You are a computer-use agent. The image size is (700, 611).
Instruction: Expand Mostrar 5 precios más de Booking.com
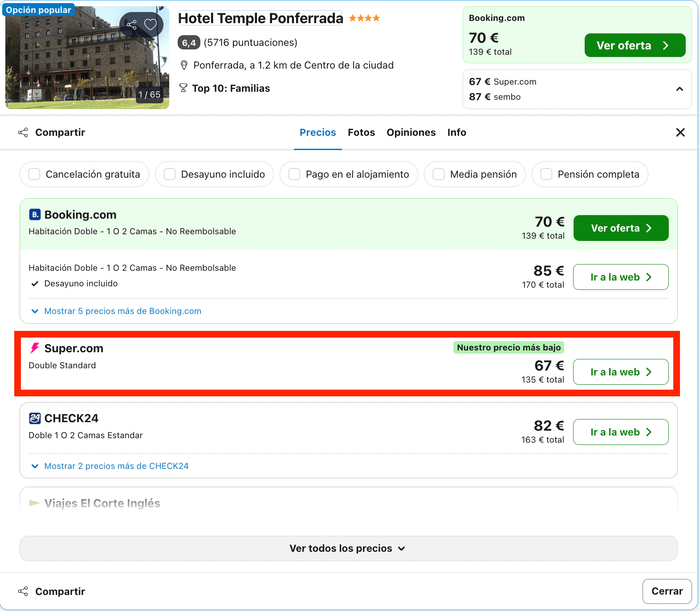[116, 311]
